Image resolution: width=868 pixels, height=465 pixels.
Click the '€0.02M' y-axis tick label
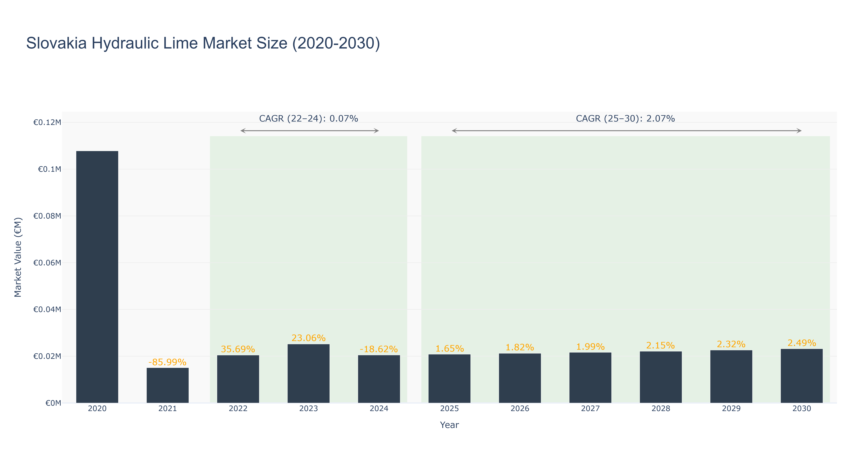tap(47, 356)
